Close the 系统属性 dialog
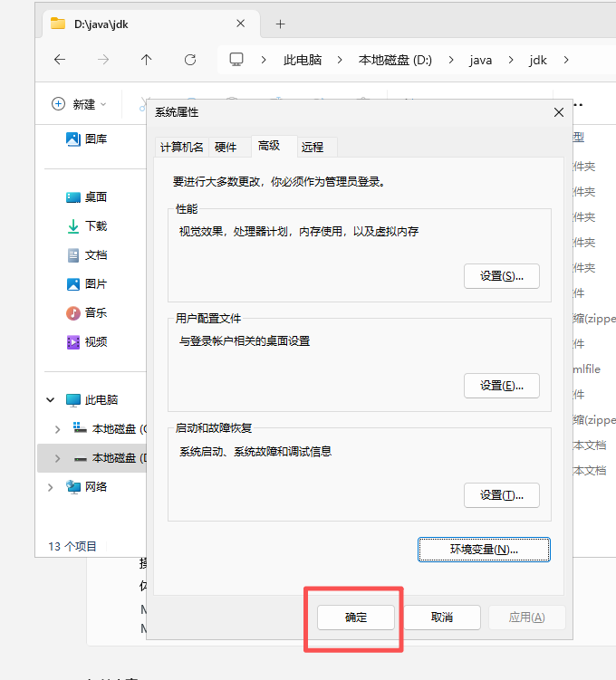The height and width of the screenshot is (680, 616). pos(559,112)
